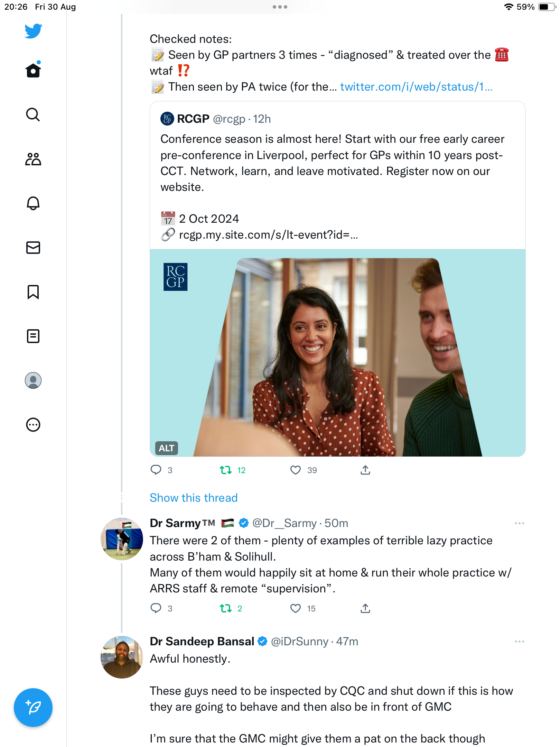
Task: Open the twitter.com/i/web/status link
Action: pyautogui.click(x=416, y=87)
